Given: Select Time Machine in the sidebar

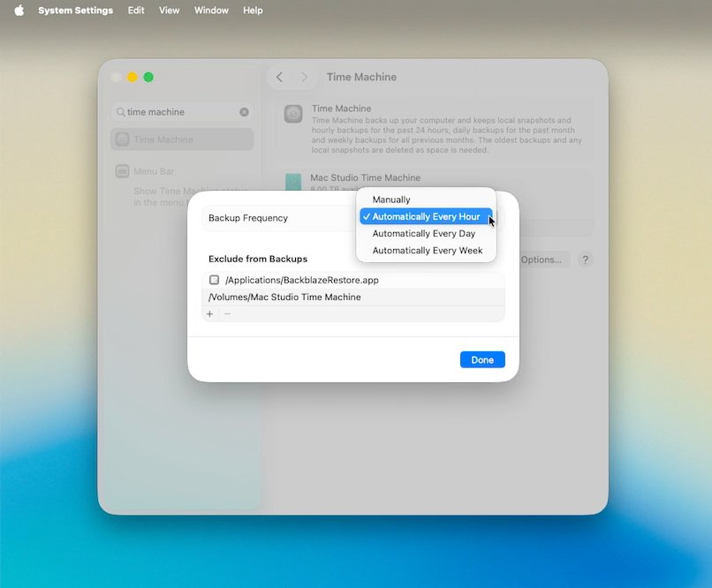Looking at the screenshot, I should (182, 139).
